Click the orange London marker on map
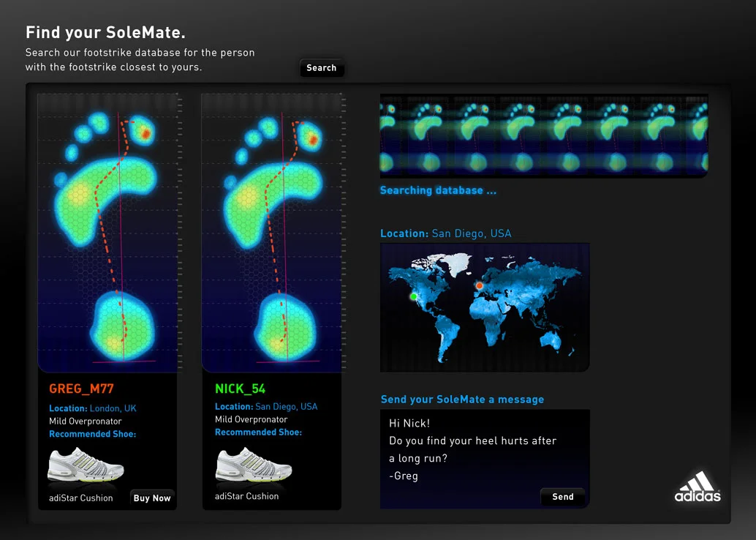 (x=479, y=285)
